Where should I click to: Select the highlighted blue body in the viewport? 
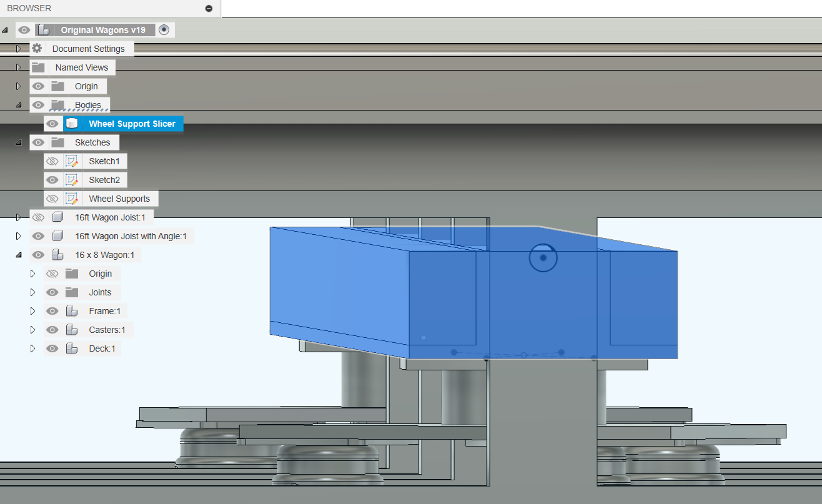468,294
